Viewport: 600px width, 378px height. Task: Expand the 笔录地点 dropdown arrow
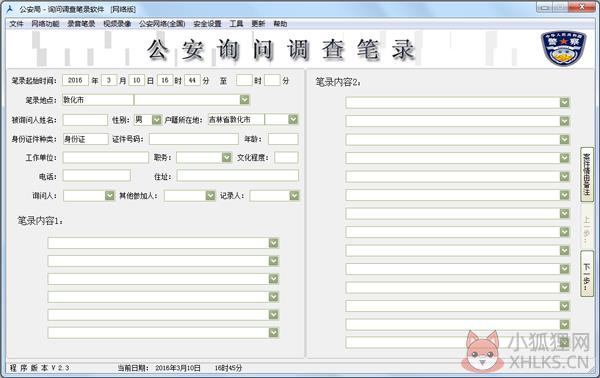(245, 100)
